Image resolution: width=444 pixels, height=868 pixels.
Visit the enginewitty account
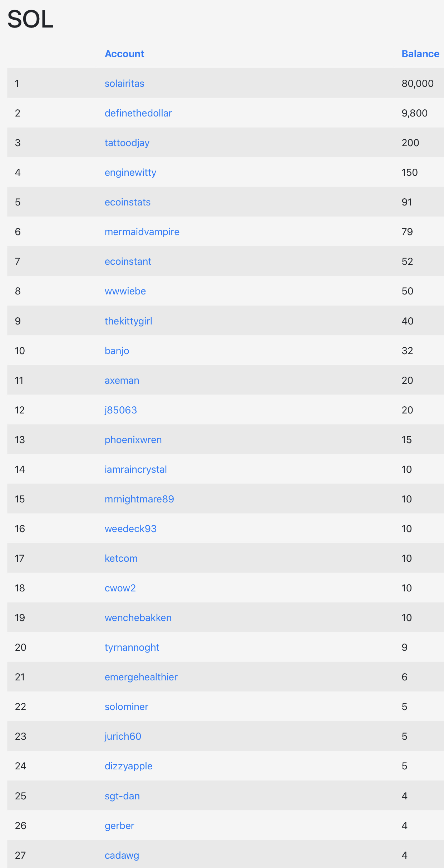[130, 172]
